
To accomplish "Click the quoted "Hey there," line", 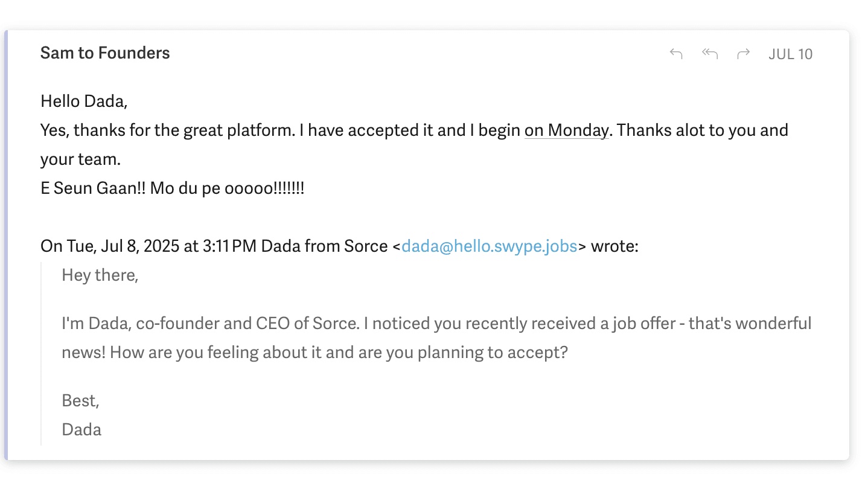I will coord(100,275).
